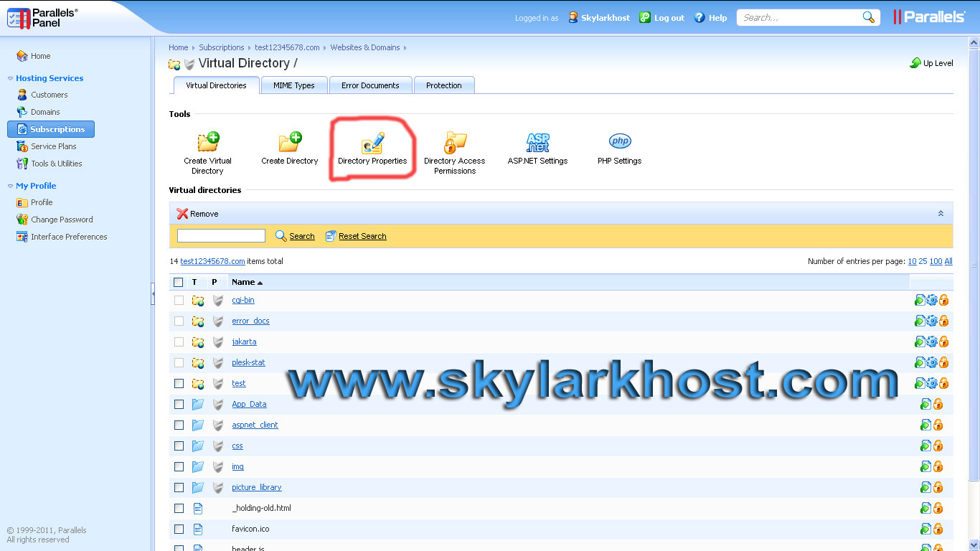Check the box for picture_library
Viewport: 980px width, 551px height.
coord(179,487)
